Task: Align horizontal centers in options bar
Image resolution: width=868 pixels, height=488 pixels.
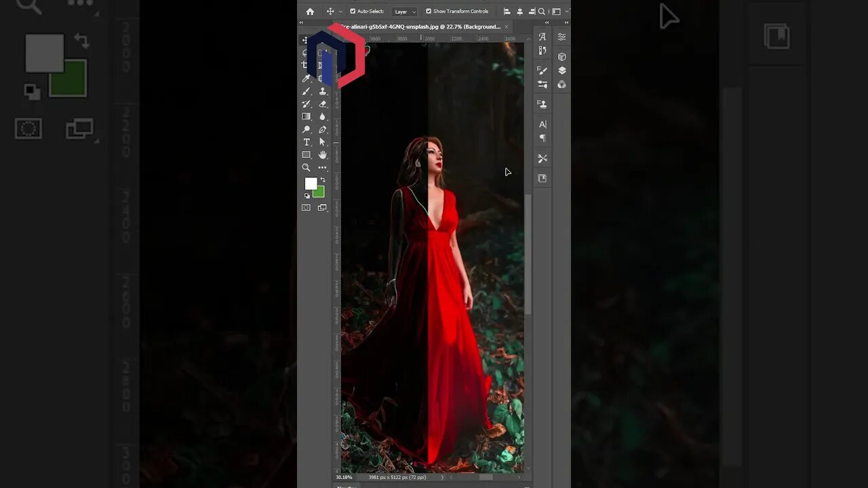Action: [x=519, y=12]
